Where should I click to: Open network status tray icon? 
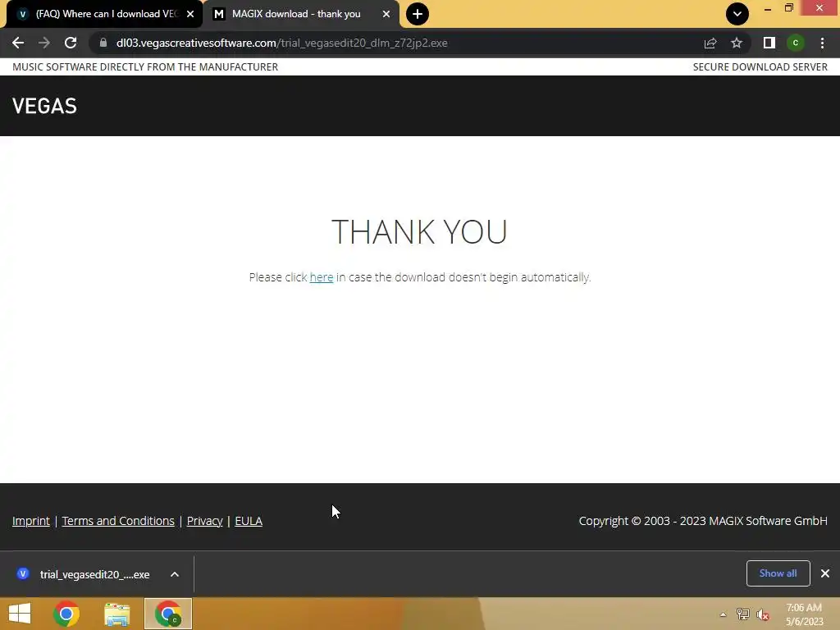pos(743,614)
